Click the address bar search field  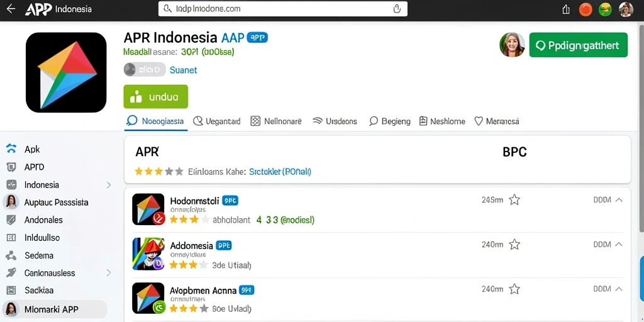point(283,9)
